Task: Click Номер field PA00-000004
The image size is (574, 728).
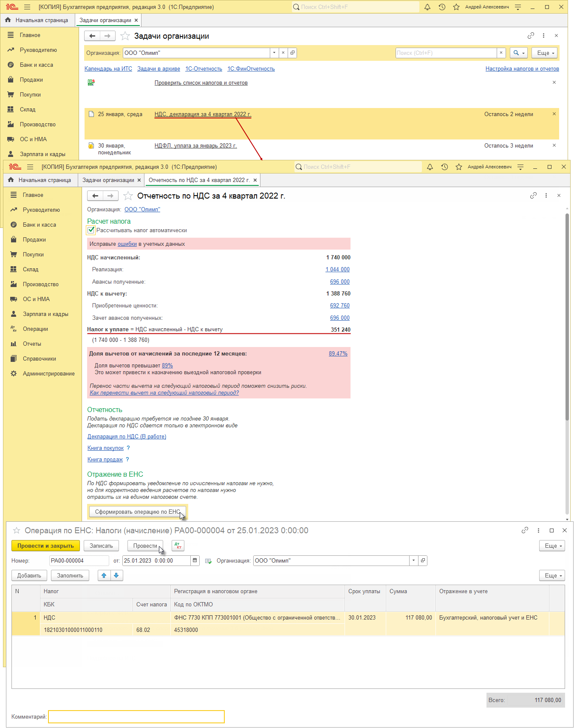Action: point(79,560)
